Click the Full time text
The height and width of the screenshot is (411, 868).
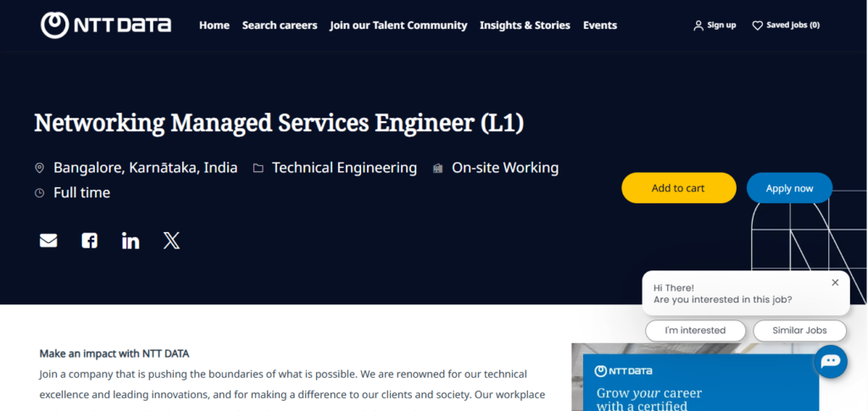click(82, 193)
